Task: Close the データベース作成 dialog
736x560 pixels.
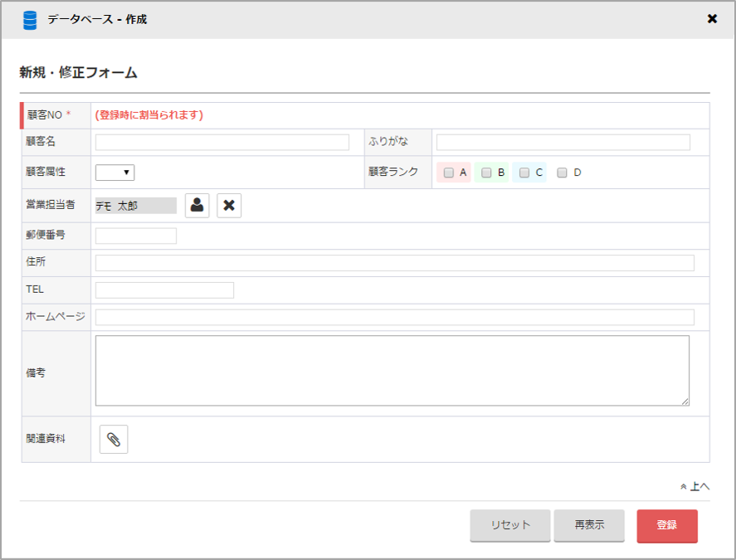Action: (712, 19)
